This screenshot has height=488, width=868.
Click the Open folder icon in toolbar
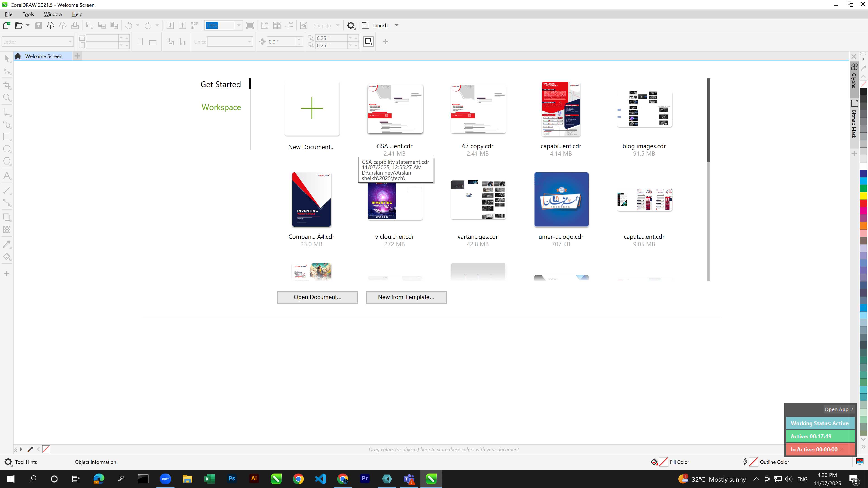[19, 25]
